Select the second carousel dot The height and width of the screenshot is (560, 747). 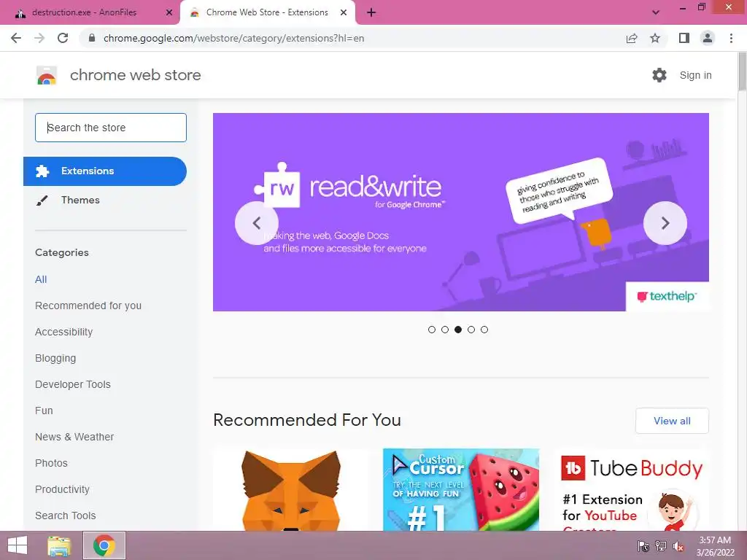pyautogui.click(x=445, y=330)
